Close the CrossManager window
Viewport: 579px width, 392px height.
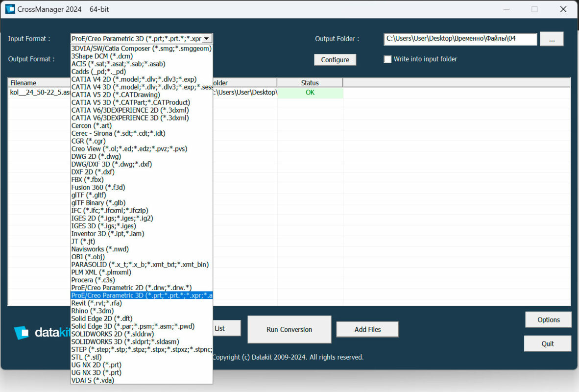pyautogui.click(x=563, y=9)
